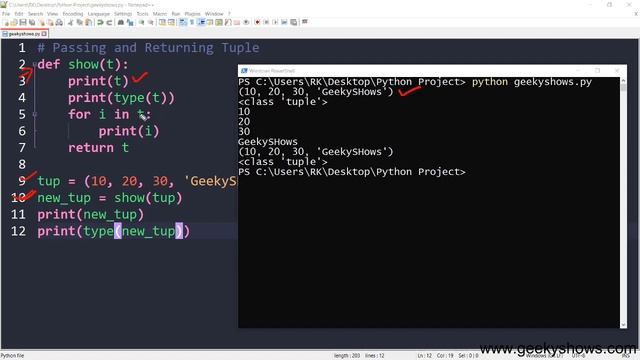Toggle Show All Characters in the toolbar
The image size is (640, 360).
coord(191,22)
